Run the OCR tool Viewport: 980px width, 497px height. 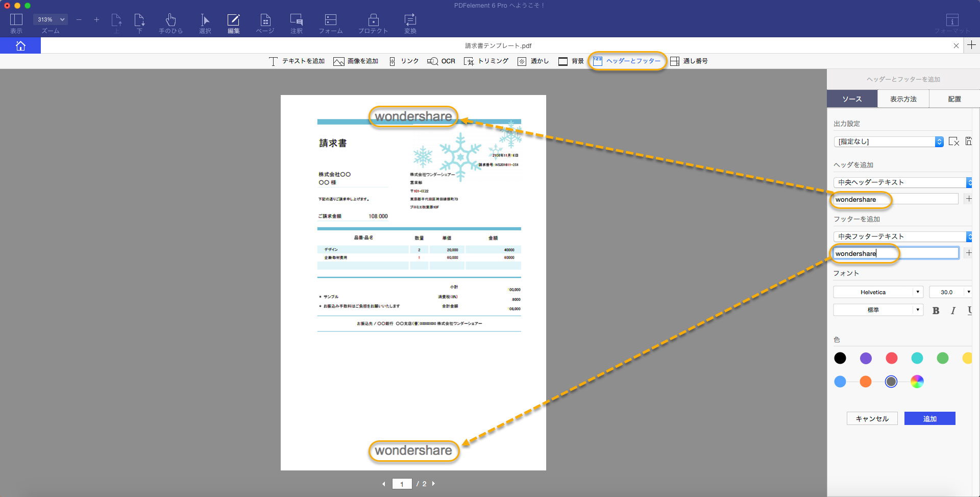441,61
